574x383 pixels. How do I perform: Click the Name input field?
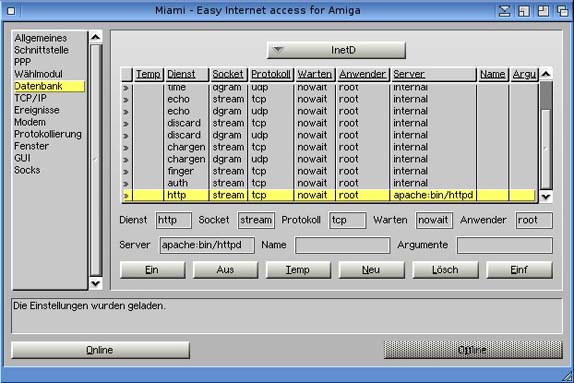click(342, 245)
